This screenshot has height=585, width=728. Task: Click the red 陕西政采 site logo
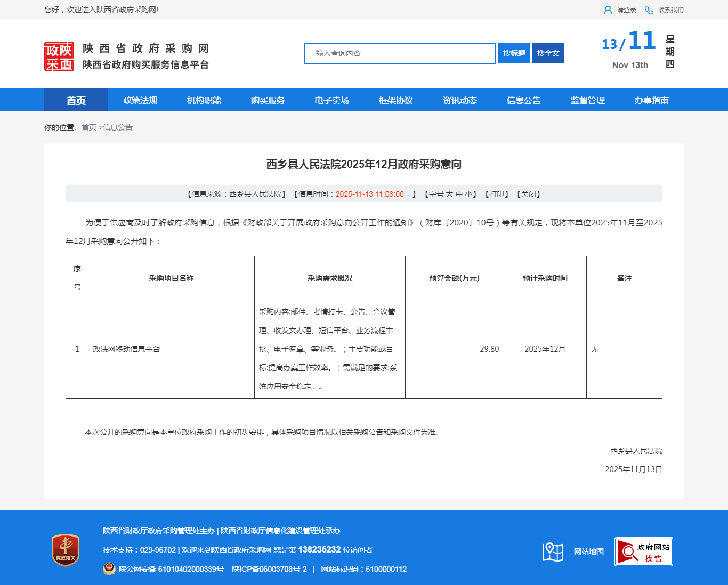point(59,56)
